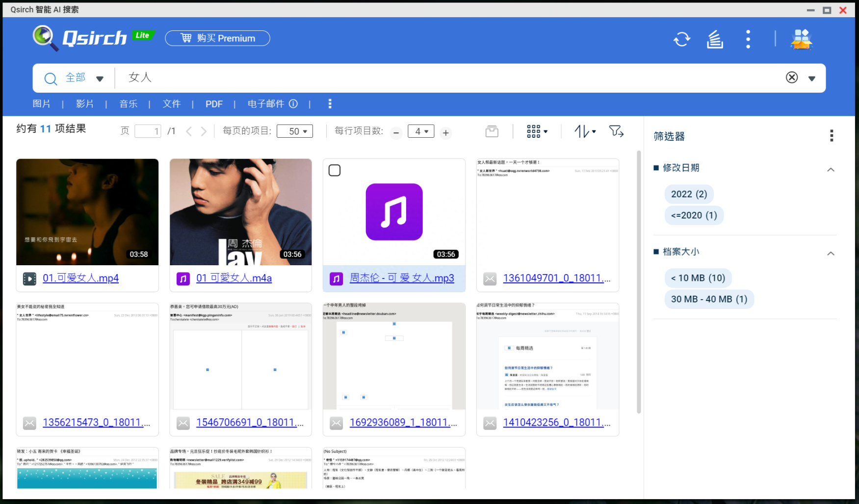Click email icon beside 1356215473_0_18011
The image size is (859, 504).
[x=29, y=423]
